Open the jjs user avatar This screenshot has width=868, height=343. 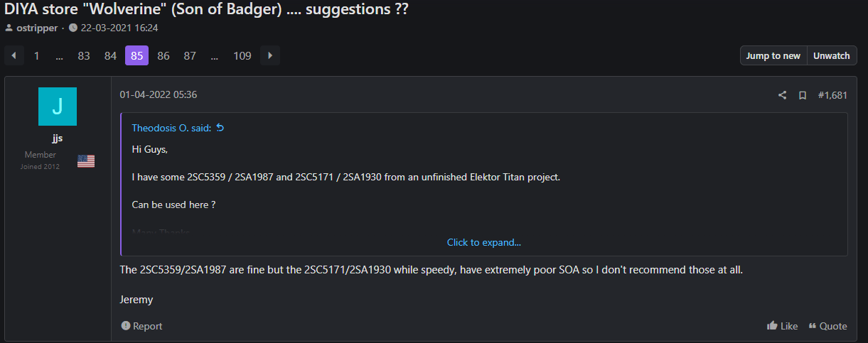tap(58, 107)
